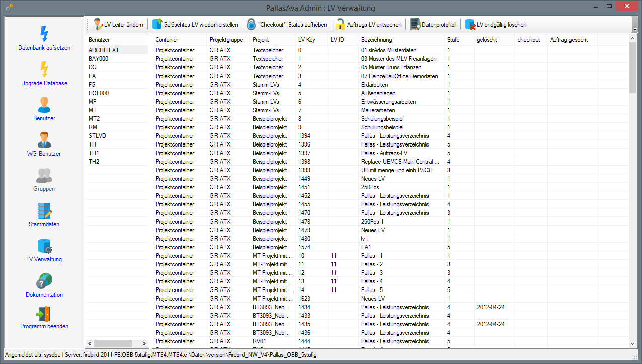Sort by the Container column header

(x=180, y=40)
